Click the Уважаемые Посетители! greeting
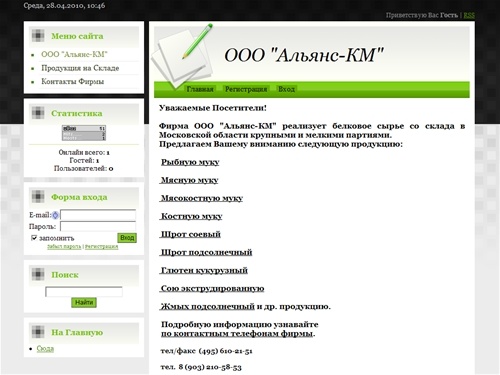Image resolution: width=500 pixels, height=375 pixels. [213, 108]
